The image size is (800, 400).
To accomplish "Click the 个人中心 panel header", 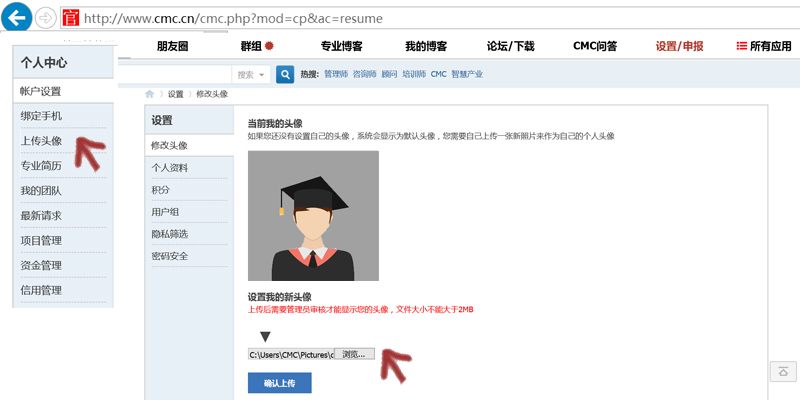I will pos(63,62).
